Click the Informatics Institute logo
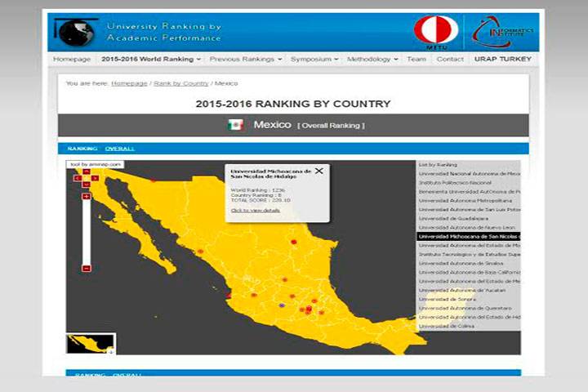This screenshot has height=392, width=588. [x=501, y=32]
